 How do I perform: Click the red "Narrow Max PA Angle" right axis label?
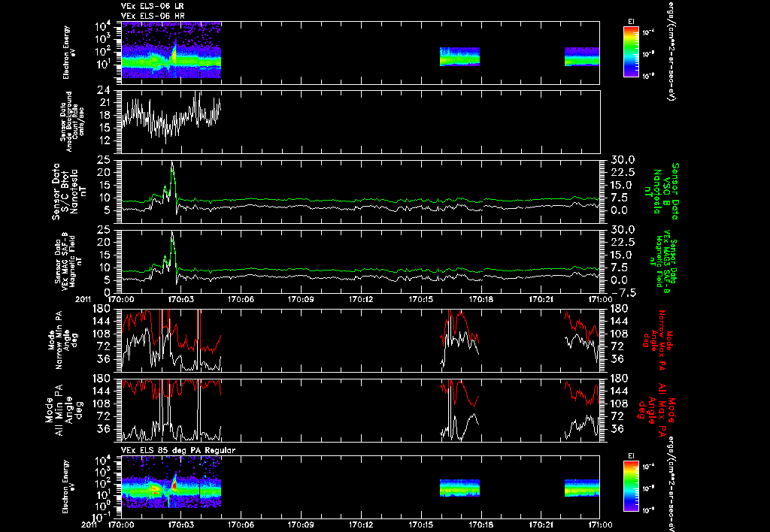click(x=657, y=339)
